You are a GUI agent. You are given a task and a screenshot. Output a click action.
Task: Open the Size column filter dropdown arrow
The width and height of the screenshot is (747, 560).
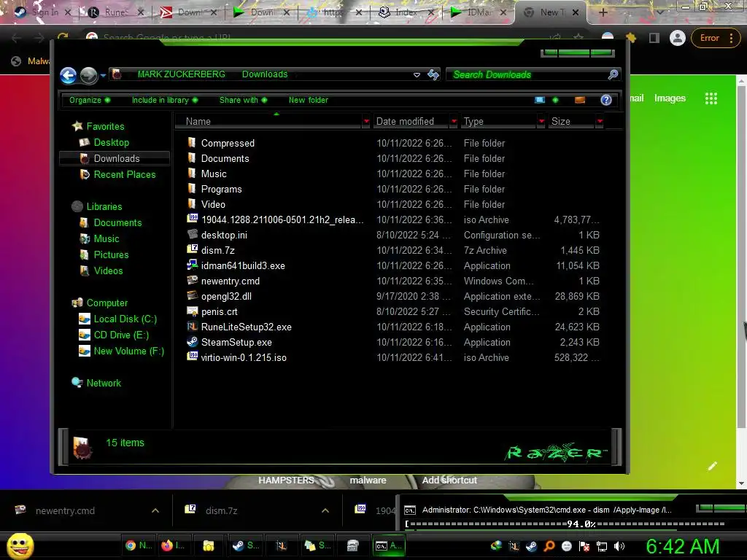pos(600,122)
